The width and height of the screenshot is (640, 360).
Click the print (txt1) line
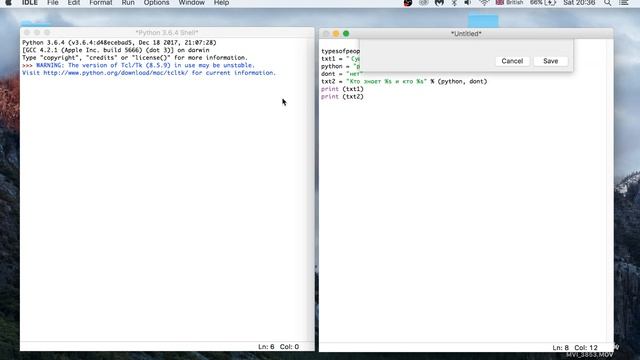tap(342, 89)
